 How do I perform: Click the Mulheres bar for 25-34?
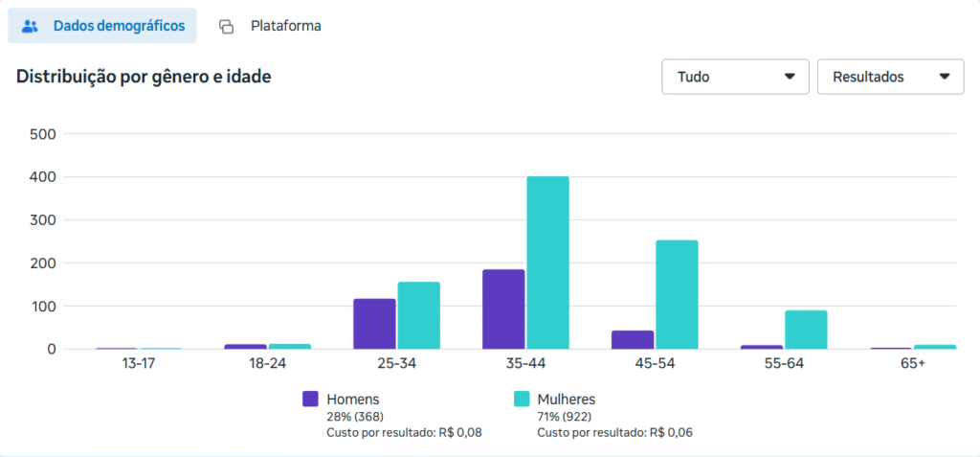click(x=418, y=315)
